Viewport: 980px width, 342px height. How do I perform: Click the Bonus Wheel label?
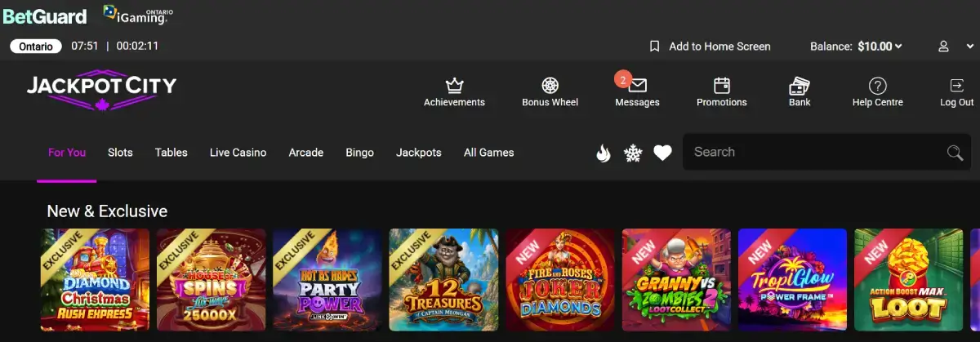tap(550, 103)
